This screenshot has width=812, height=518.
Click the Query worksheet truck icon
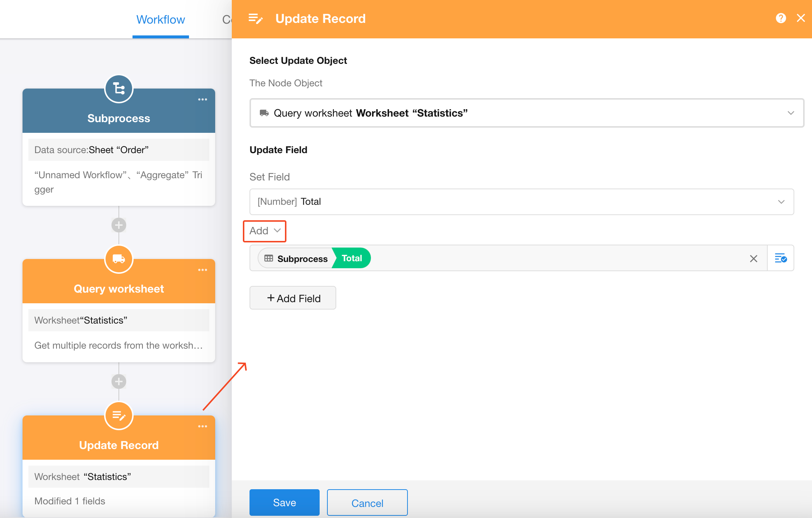pyautogui.click(x=118, y=259)
